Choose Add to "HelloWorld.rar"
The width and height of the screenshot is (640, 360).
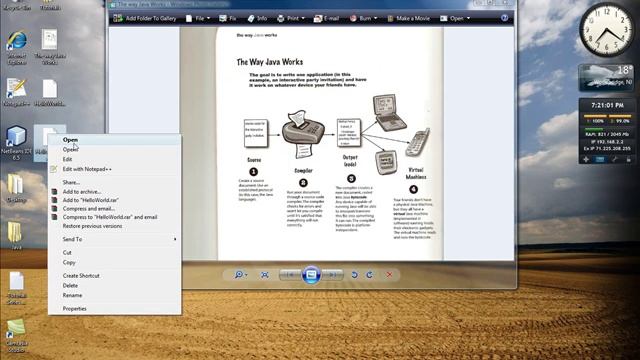(x=114, y=200)
